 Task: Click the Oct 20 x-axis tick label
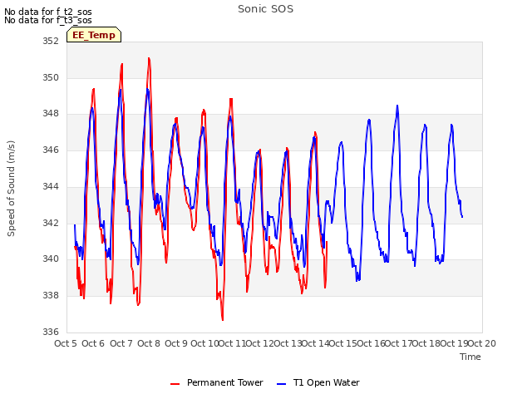(482, 343)
